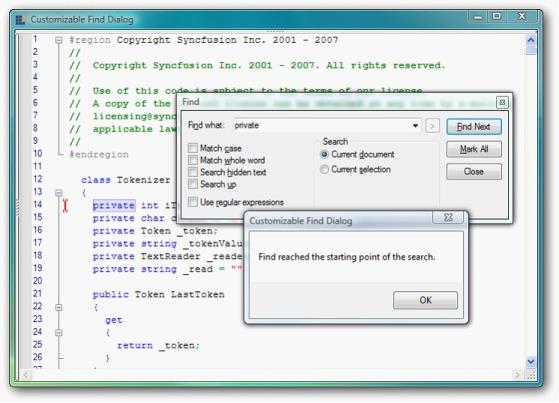The image size is (559, 403).
Task: Click 'return _token;' on line 25
Action: 158,346
